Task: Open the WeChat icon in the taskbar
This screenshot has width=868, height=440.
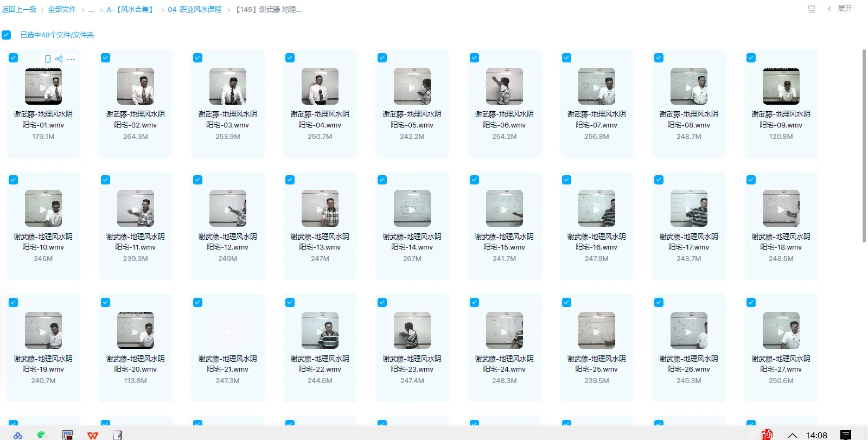Action: coord(42,435)
